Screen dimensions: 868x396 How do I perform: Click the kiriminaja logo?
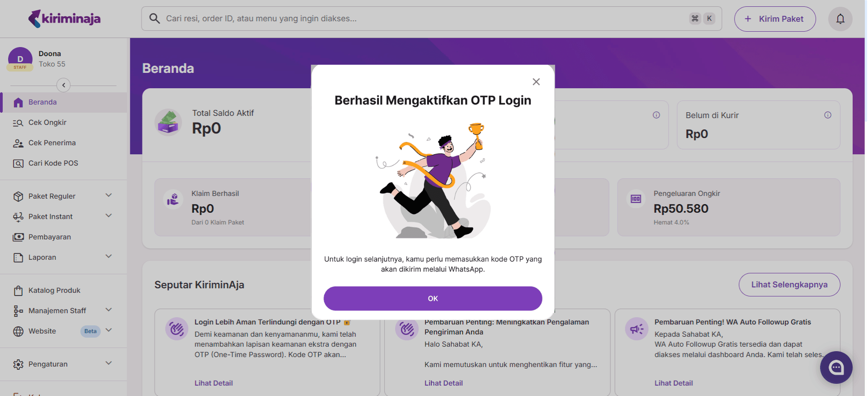click(64, 19)
